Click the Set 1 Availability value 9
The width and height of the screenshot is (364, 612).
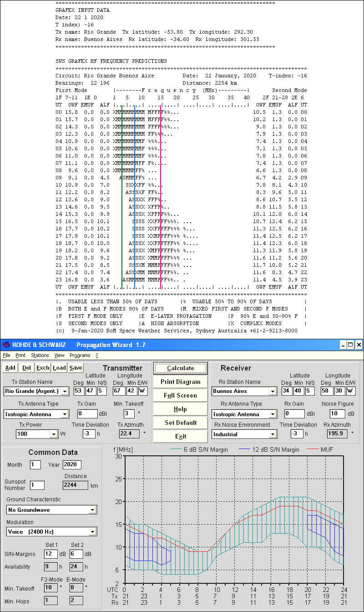tap(51, 567)
